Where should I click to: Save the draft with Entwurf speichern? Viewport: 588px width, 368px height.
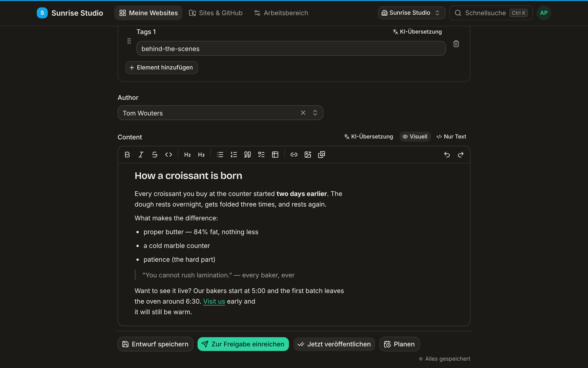[155, 344]
